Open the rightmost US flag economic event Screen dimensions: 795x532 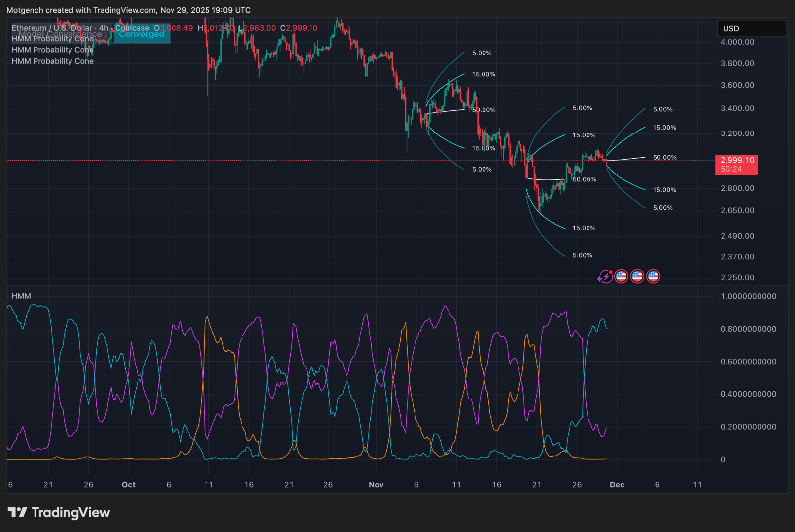pos(653,277)
